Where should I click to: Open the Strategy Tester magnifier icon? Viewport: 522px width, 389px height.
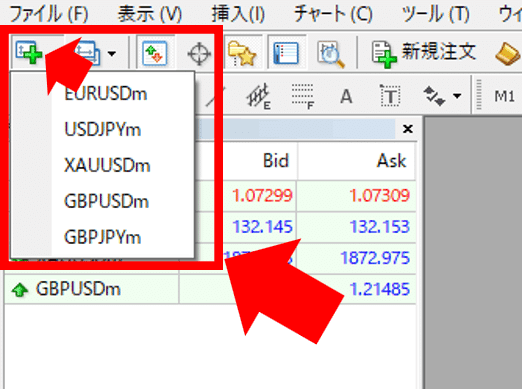tap(330, 54)
